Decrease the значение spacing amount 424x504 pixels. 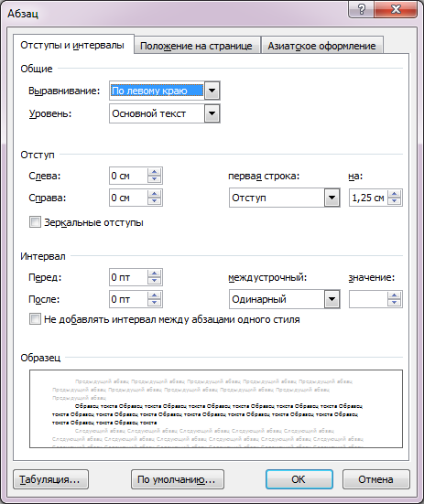pos(394,303)
